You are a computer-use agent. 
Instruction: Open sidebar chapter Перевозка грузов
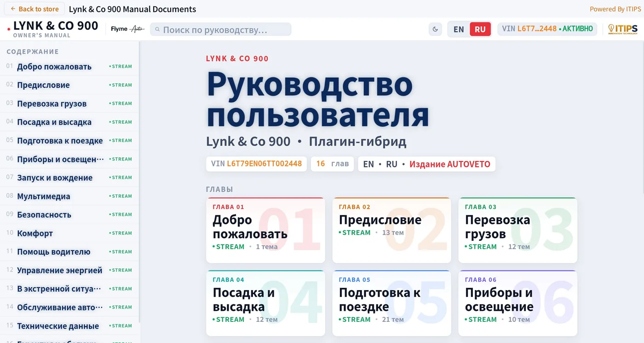coord(69,103)
